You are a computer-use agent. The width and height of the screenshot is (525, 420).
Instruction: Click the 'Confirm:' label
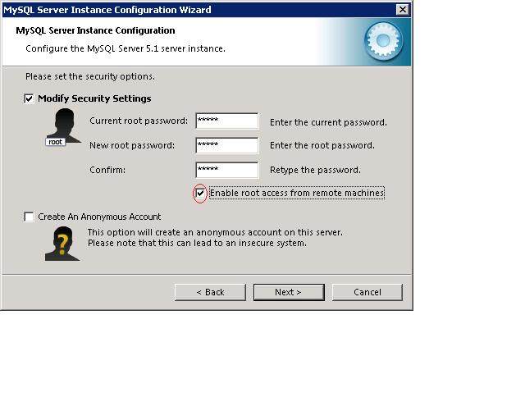point(107,170)
